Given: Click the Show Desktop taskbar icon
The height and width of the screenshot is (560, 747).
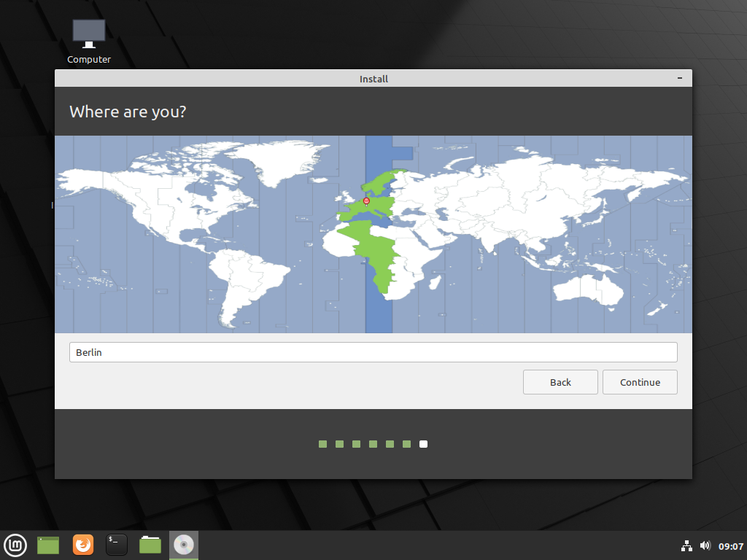Looking at the screenshot, I should coord(48,545).
